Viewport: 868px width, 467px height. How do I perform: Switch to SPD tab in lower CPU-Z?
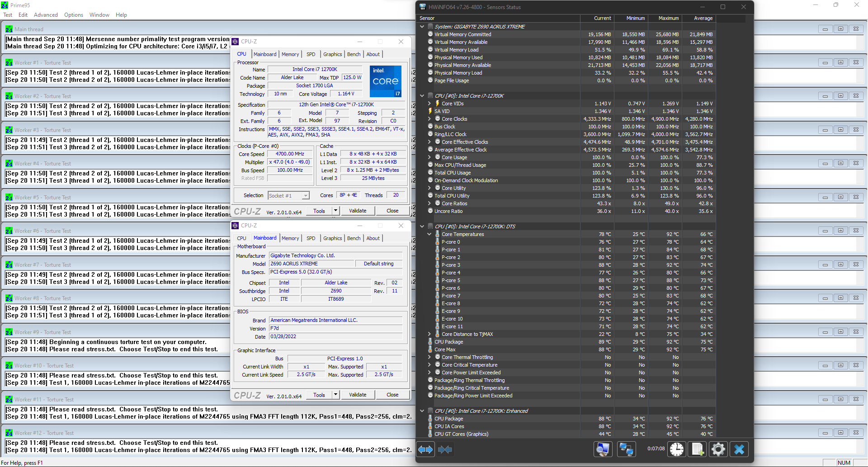click(x=311, y=238)
